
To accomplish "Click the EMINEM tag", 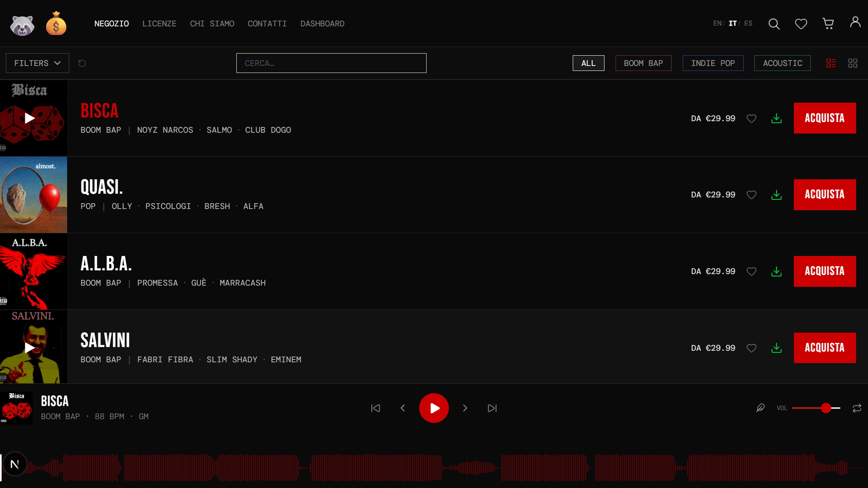I will click(x=286, y=359).
